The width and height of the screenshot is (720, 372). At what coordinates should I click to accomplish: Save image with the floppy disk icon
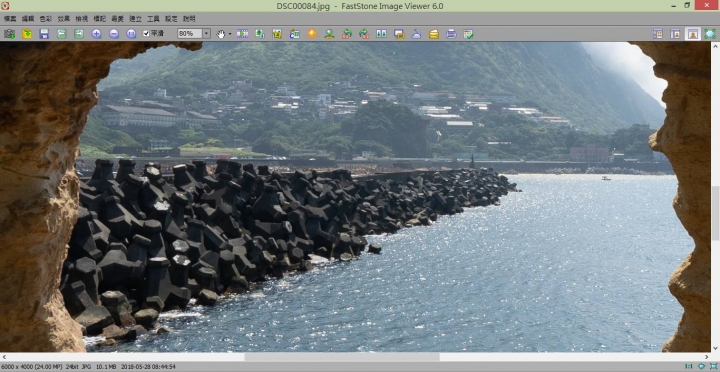[x=44, y=34]
